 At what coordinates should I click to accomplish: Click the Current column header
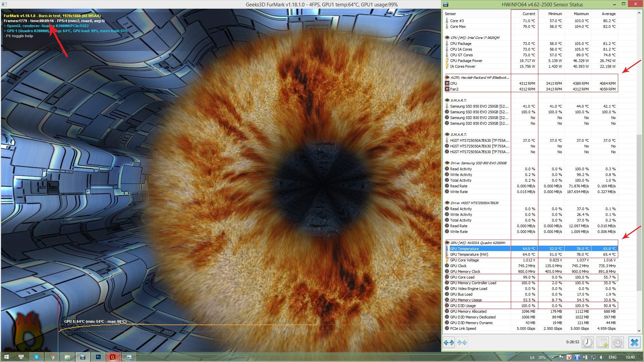[x=525, y=14]
